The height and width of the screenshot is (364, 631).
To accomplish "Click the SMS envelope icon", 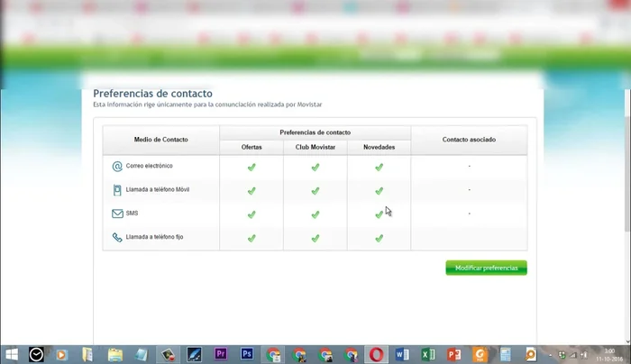I will (117, 214).
